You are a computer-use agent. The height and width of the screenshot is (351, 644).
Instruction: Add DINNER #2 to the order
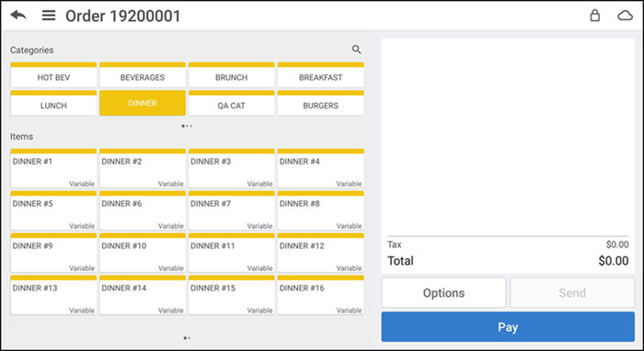coord(143,168)
